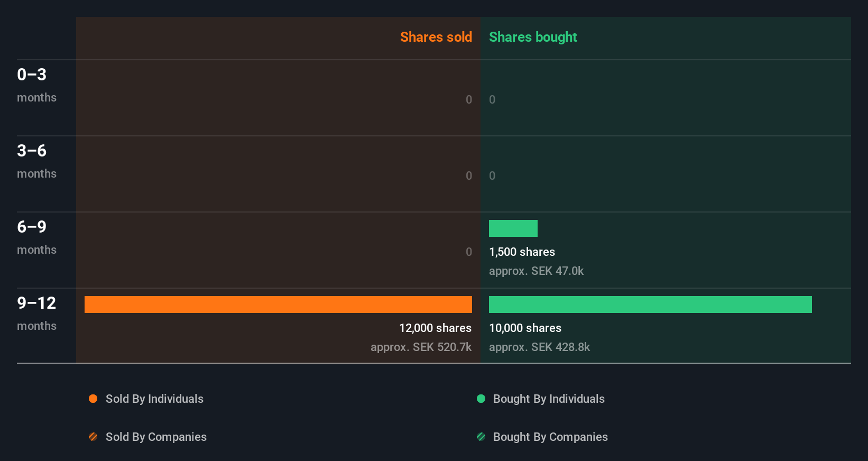This screenshot has height=461, width=868.
Task: Click the shares sold 0 in 0–3 months row
Action: [x=469, y=99]
